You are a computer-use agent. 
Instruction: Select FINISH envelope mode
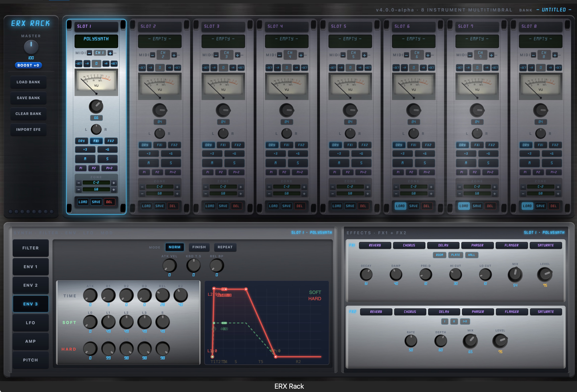(x=199, y=247)
